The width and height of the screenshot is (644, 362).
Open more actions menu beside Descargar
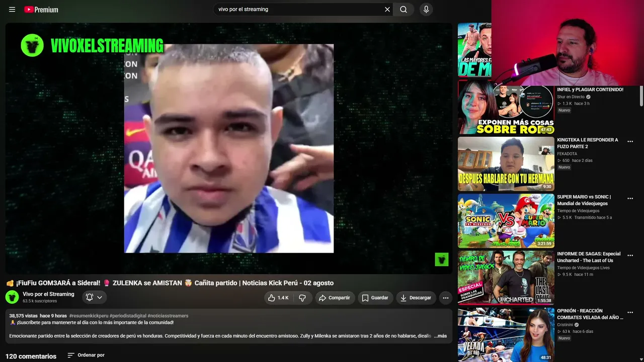[x=445, y=298]
